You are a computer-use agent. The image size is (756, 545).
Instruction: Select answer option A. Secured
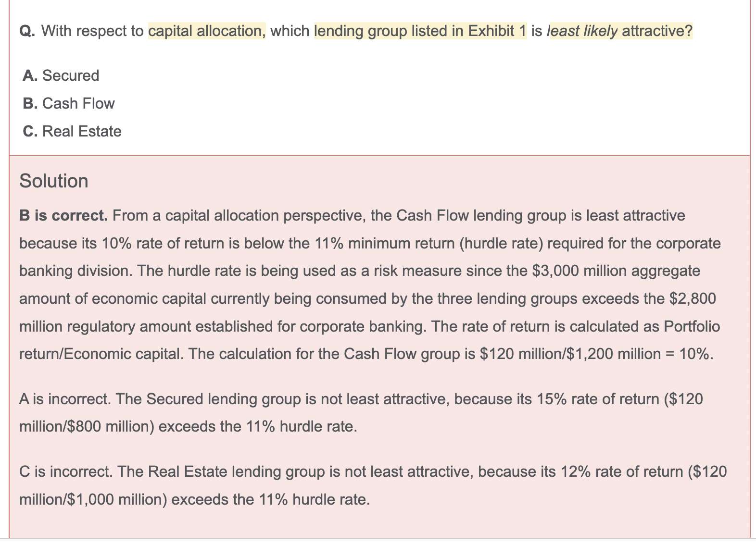coord(61,75)
